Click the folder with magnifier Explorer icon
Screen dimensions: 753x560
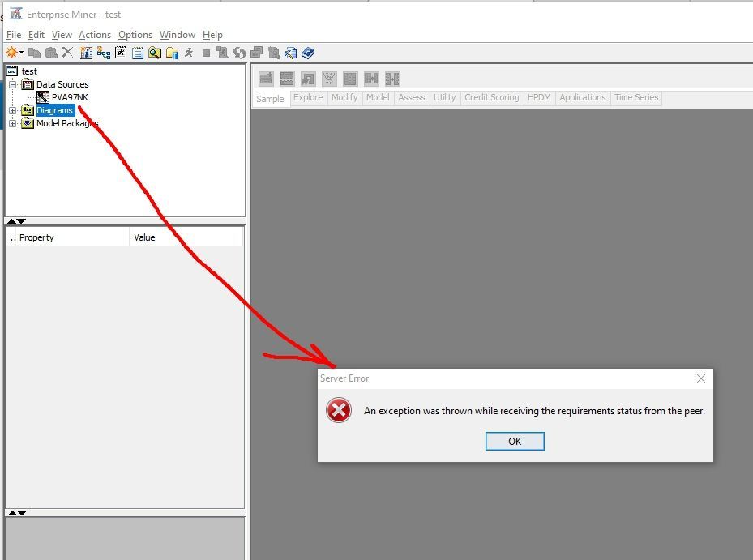(x=155, y=53)
